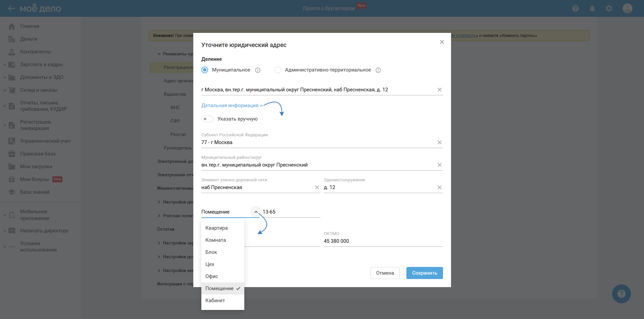Choose Кабинет from the dropdown list
The image size is (644, 319).
[223, 301]
